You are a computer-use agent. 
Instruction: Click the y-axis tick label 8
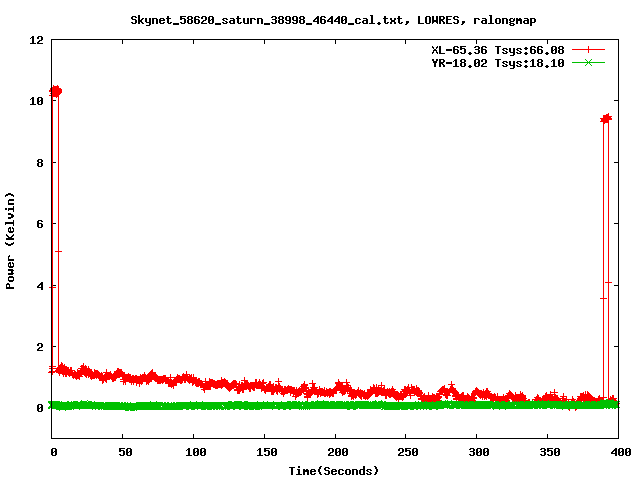(40, 163)
